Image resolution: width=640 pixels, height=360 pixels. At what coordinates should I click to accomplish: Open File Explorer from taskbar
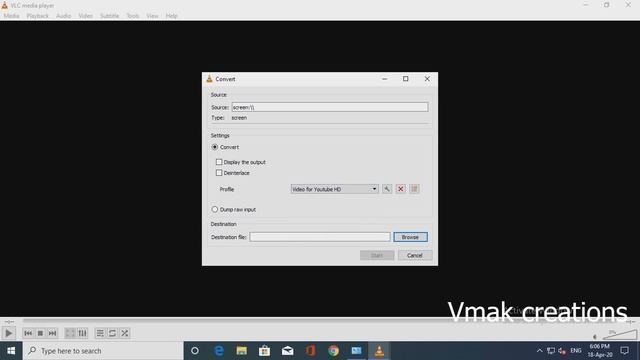tap(242, 351)
